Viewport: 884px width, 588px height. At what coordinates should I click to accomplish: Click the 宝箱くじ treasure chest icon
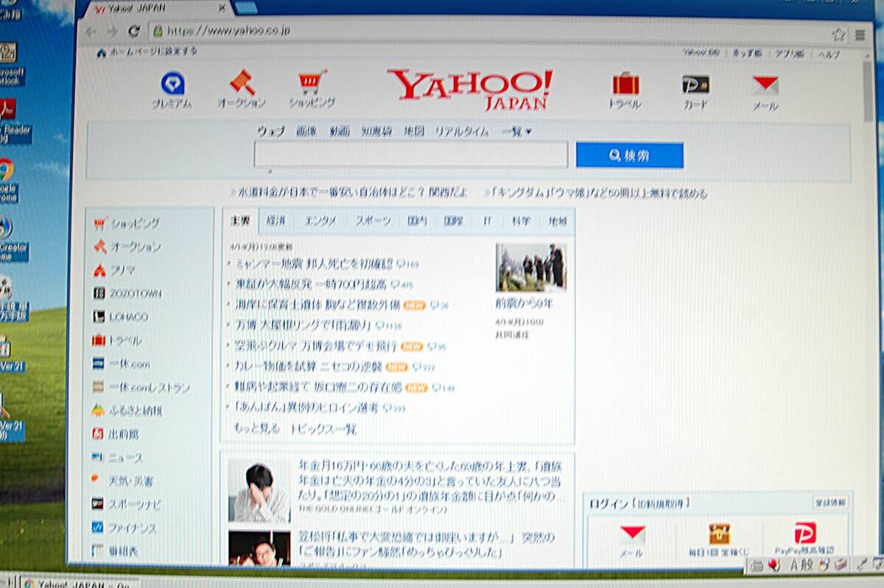click(719, 533)
